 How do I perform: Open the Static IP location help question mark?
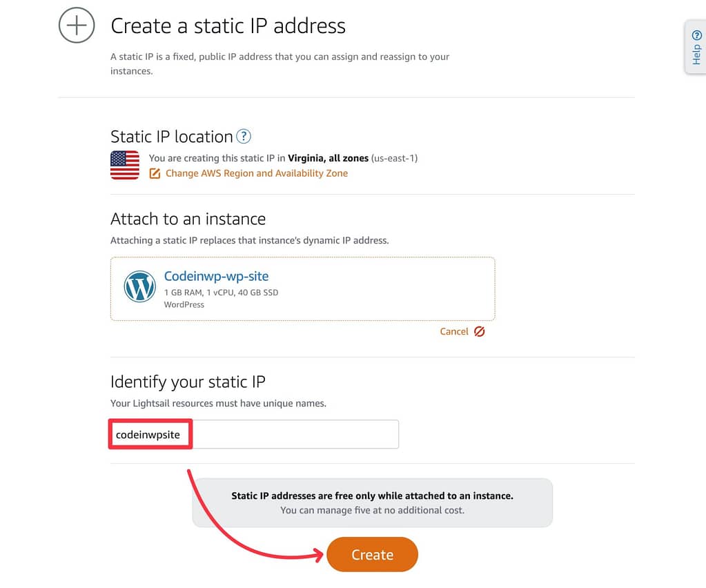pyautogui.click(x=244, y=136)
